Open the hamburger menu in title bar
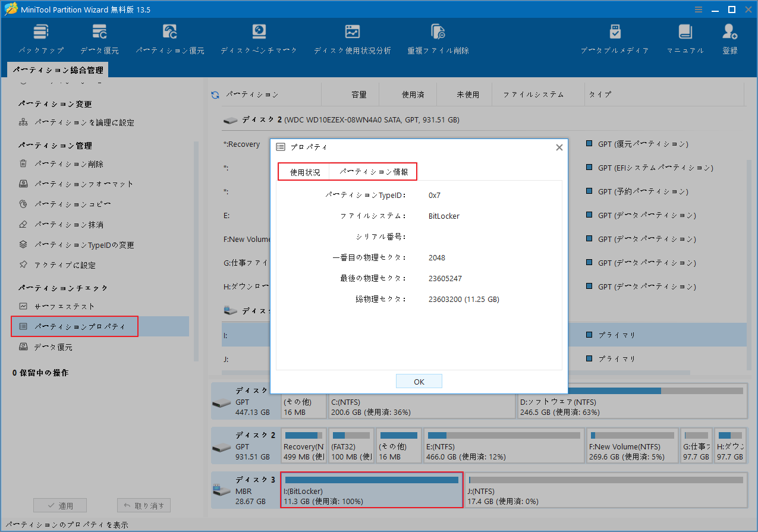Image resolution: width=758 pixels, height=532 pixels. (697, 9)
